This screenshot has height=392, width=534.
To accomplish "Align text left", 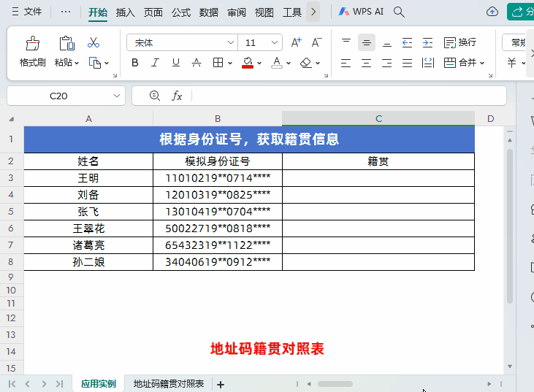I will (x=346, y=63).
